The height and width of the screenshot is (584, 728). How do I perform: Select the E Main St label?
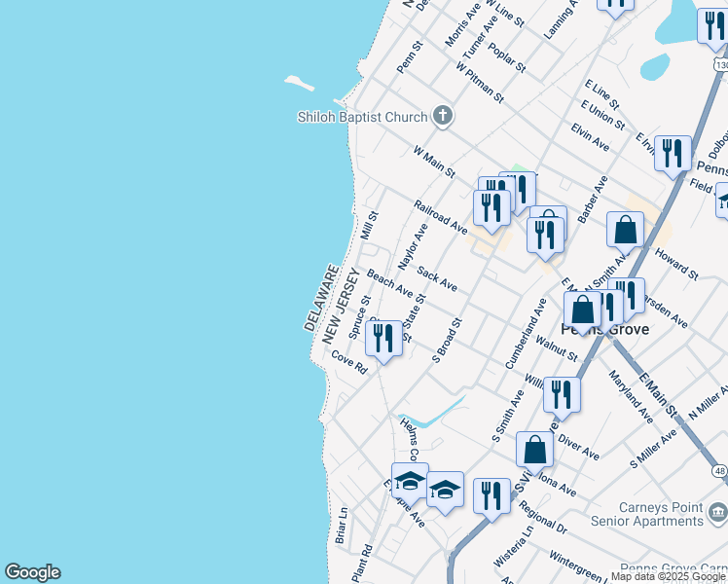(x=658, y=395)
